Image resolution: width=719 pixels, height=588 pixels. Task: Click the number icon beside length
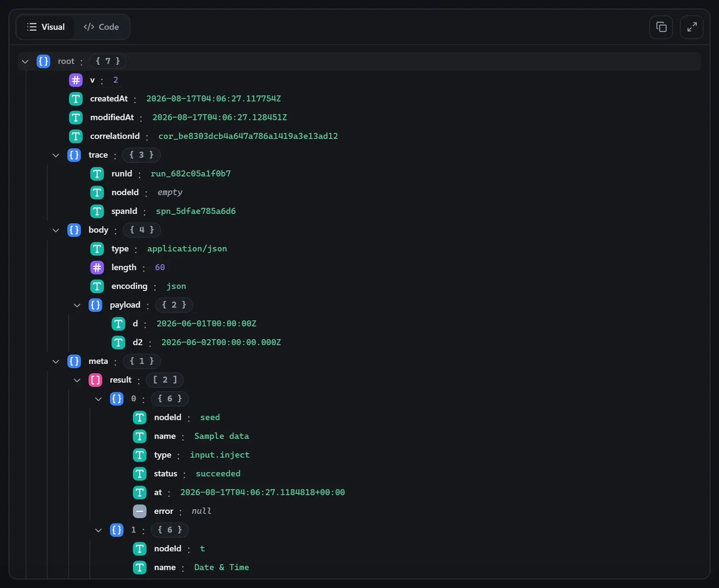tap(97, 268)
